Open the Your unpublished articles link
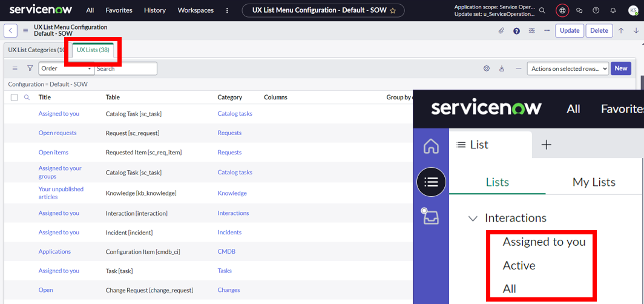The width and height of the screenshot is (644, 304). [61, 193]
